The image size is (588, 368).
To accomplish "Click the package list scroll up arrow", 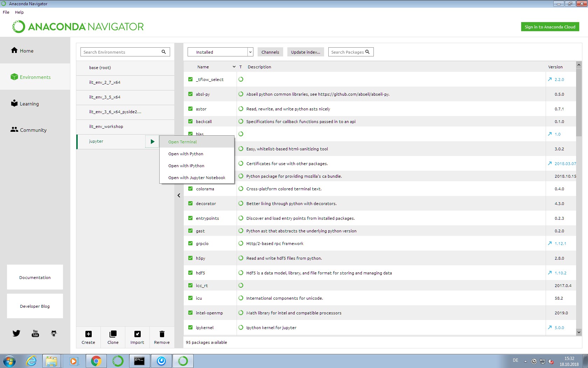I will coord(579,65).
